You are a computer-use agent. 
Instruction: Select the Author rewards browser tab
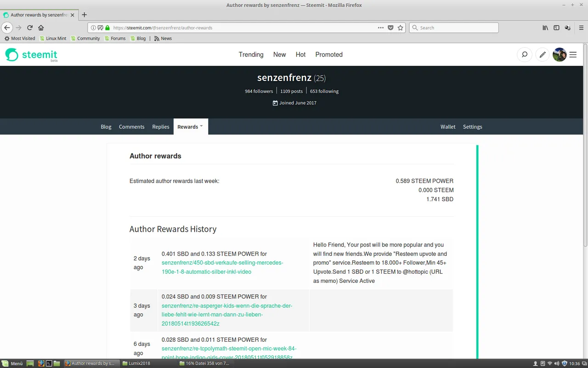pyautogui.click(x=40, y=15)
